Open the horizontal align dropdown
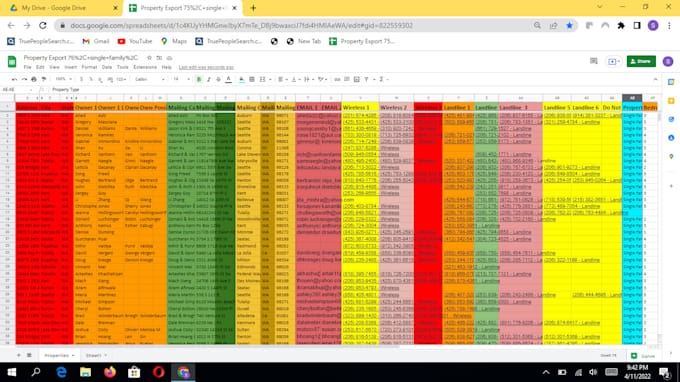Screen dimensions: 680x382 282,79
